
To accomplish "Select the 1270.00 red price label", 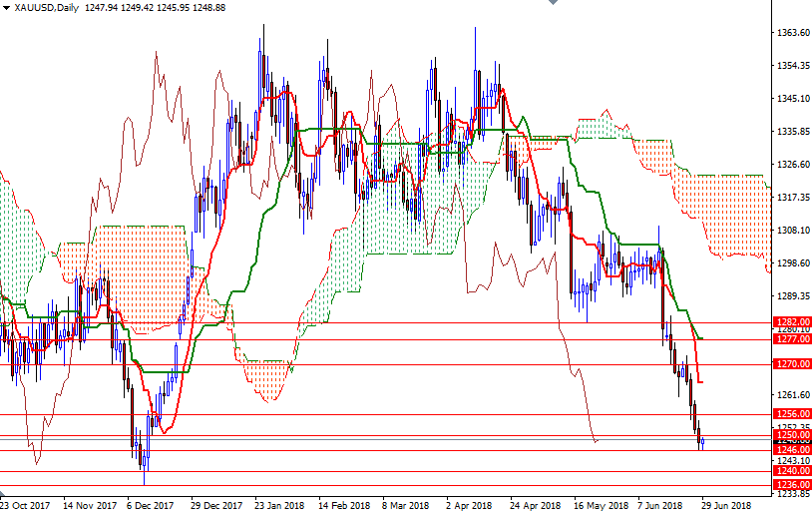I will tap(792, 364).
